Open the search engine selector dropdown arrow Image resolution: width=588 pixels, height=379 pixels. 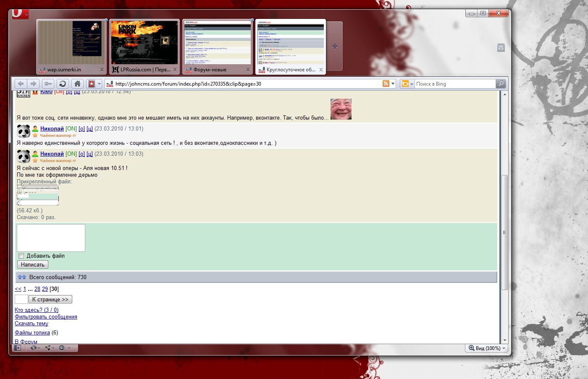click(412, 84)
